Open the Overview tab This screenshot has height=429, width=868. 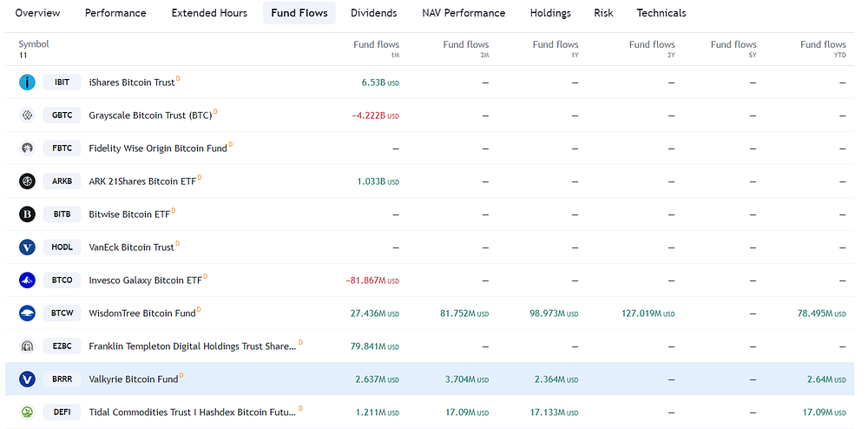pyautogui.click(x=37, y=13)
